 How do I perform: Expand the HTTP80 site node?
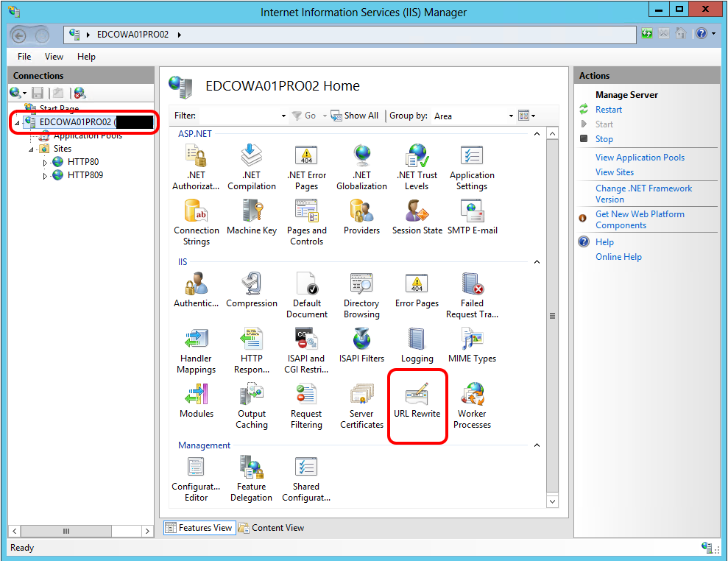[45, 163]
